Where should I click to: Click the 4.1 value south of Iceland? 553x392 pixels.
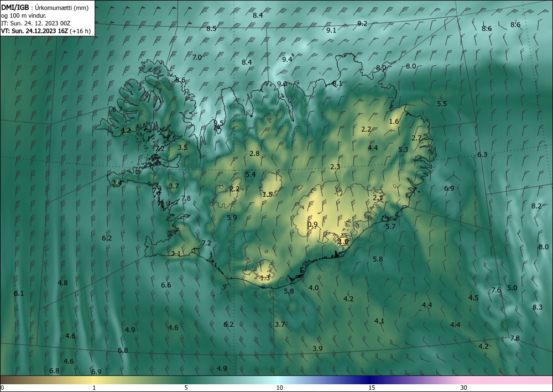click(379, 321)
